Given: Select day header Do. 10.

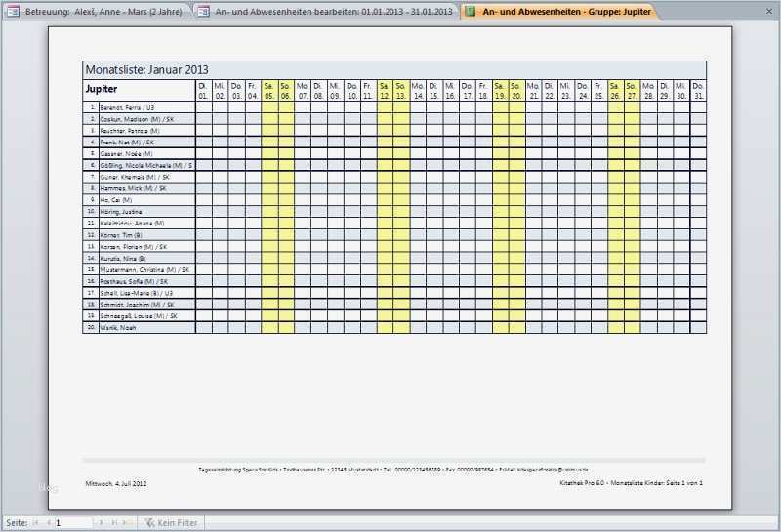Looking at the screenshot, I should point(352,91).
